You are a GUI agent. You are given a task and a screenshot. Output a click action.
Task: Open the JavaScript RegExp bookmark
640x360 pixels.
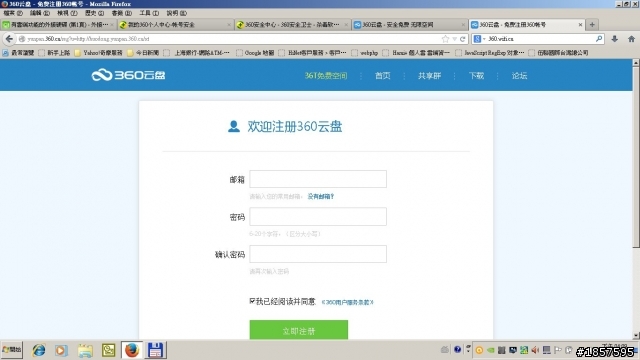(x=490, y=53)
